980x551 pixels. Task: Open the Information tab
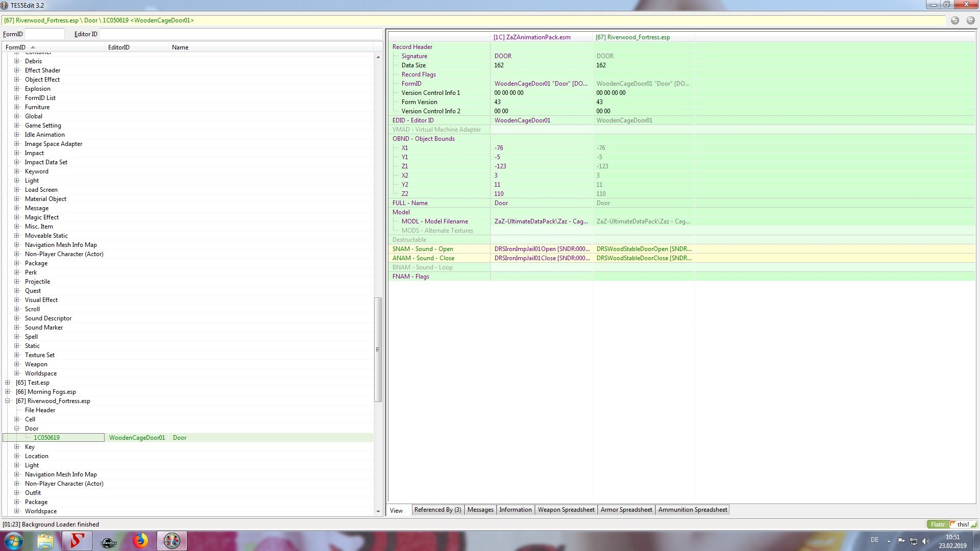tap(516, 510)
